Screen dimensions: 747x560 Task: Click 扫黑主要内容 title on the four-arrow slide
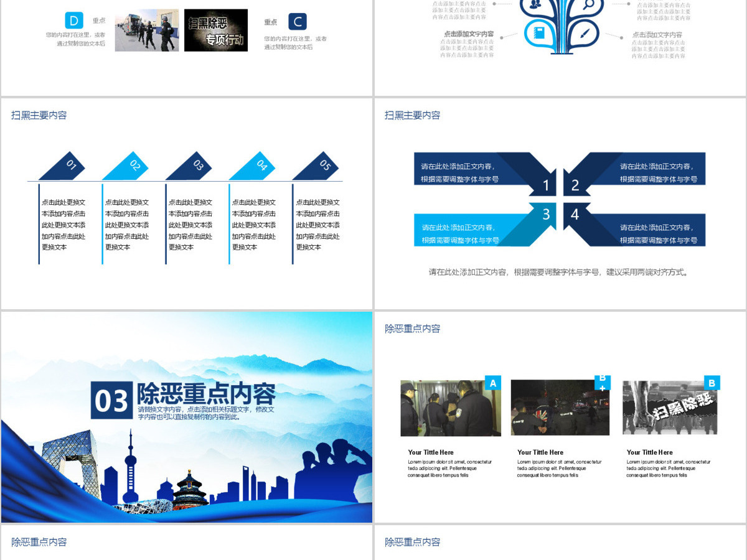coord(412,115)
